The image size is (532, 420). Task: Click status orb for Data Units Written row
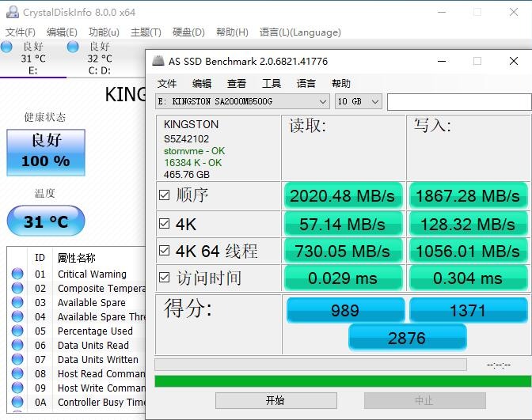[x=17, y=359]
